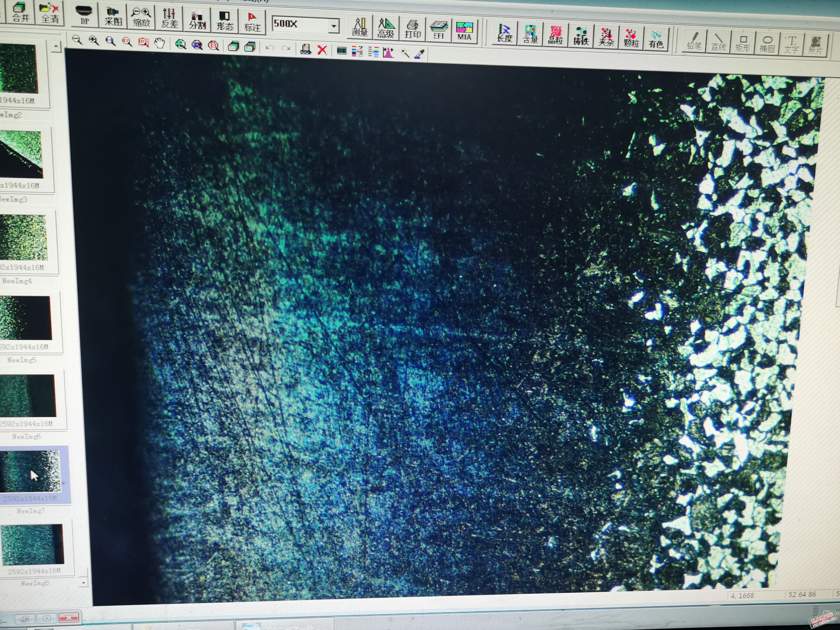Click the zoom in magnifier icon

coord(93,41)
